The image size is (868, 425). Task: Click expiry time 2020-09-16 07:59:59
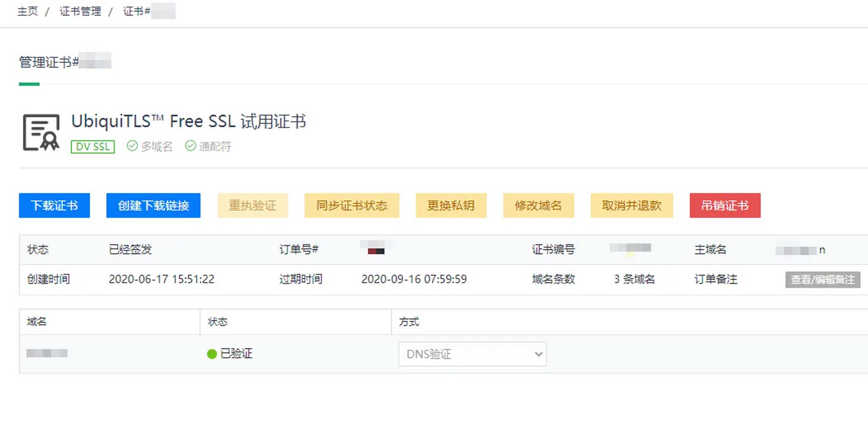click(414, 279)
